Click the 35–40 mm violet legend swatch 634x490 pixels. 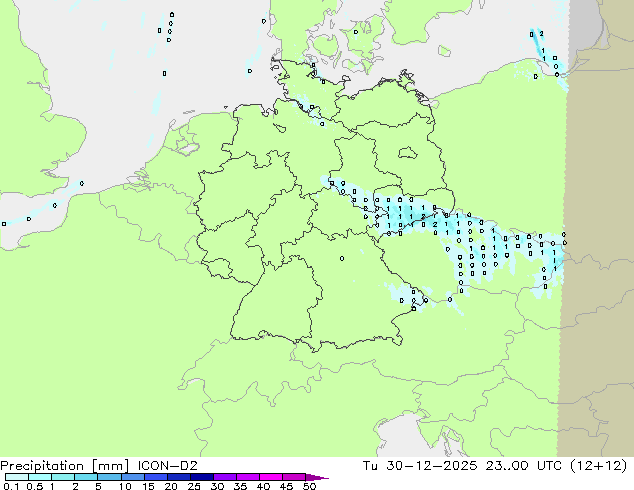point(247,477)
